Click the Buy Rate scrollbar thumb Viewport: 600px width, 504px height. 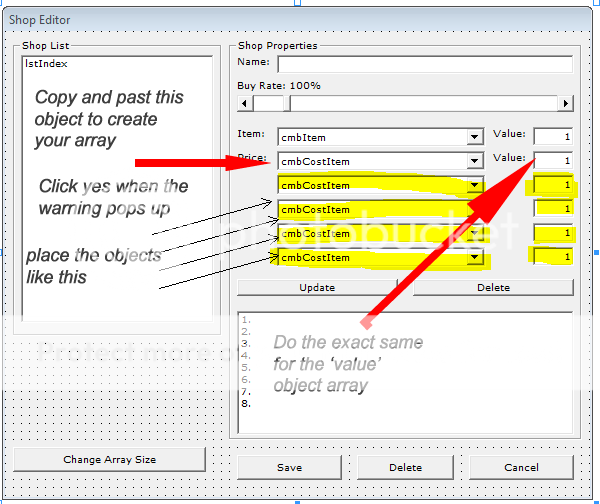click(x=271, y=103)
